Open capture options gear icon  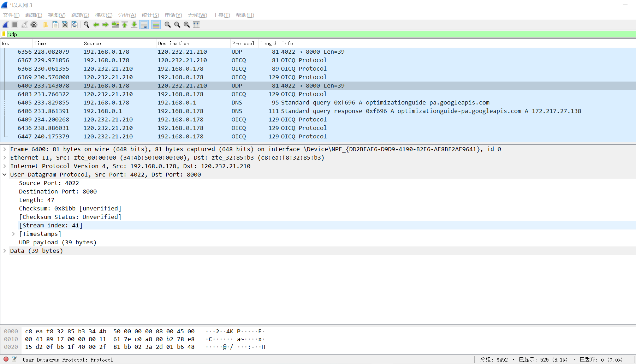tap(34, 25)
